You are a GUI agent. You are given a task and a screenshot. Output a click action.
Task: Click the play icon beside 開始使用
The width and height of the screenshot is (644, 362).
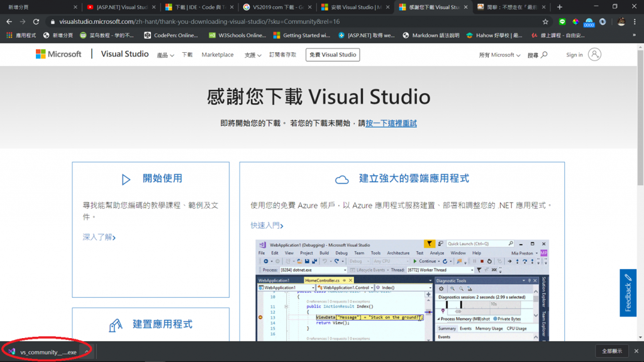126,179
